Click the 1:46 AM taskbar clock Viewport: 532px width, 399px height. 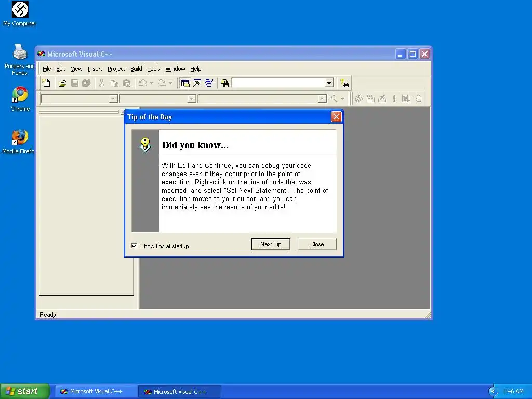(513, 392)
